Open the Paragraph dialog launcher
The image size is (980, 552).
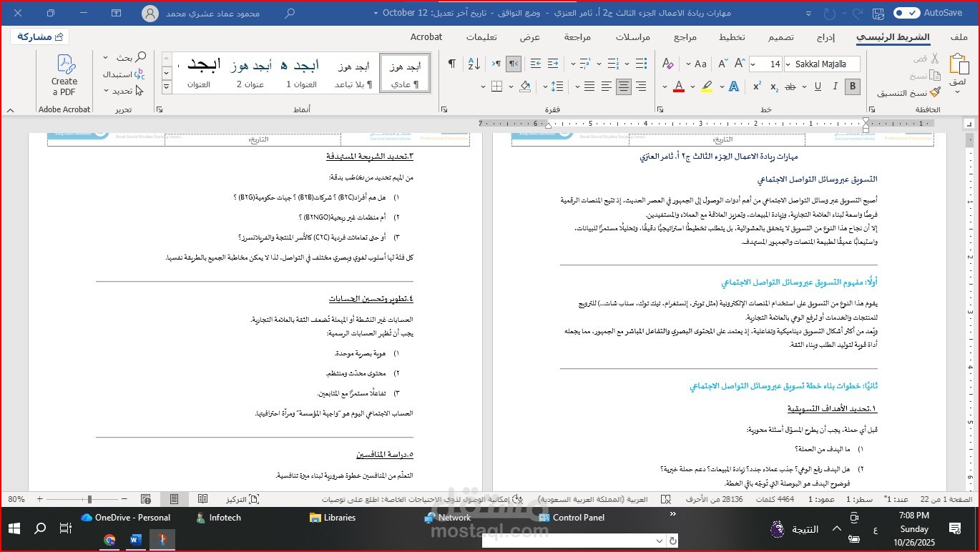tap(444, 109)
